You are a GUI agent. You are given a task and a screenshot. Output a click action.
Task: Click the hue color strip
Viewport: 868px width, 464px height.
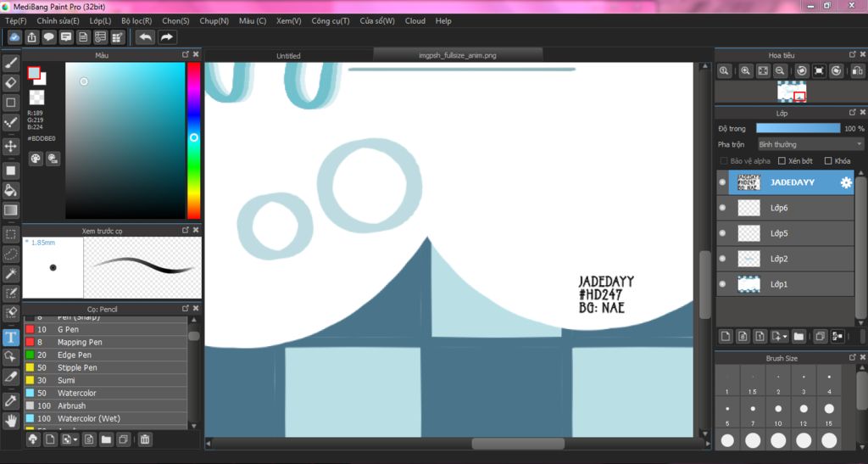coord(193,141)
